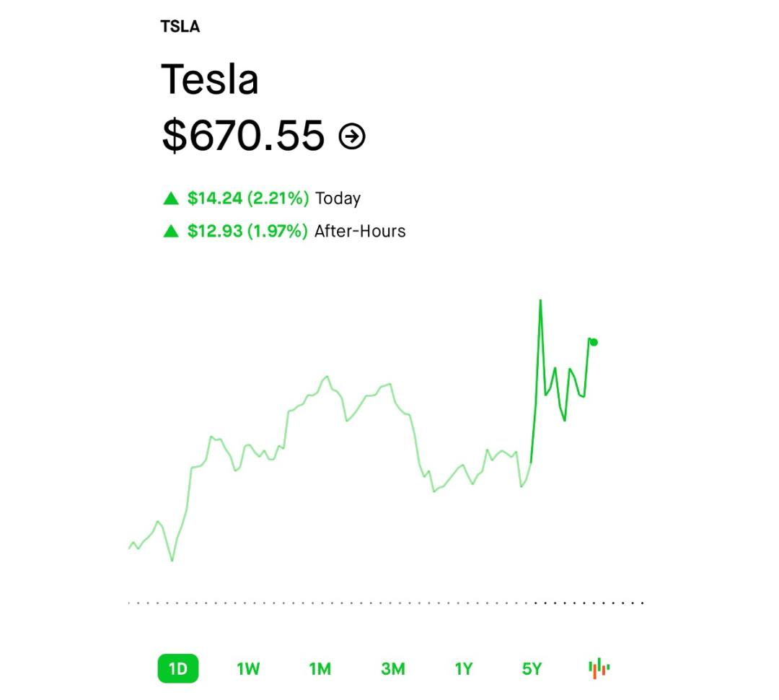This screenshot has width=779, height=700.
Task: Click the Tesla company name heading
Action: 210,79
